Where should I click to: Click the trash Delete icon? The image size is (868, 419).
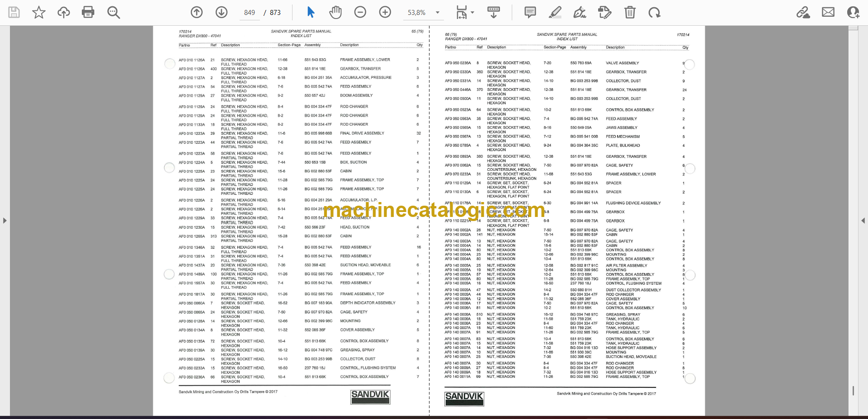coord(630,12)
